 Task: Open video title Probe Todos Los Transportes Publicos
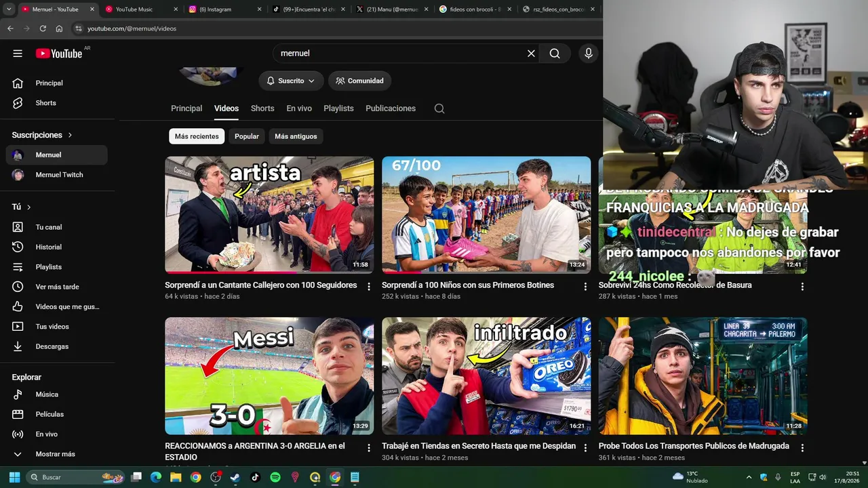pyautogui.click(x=694, y=446)
